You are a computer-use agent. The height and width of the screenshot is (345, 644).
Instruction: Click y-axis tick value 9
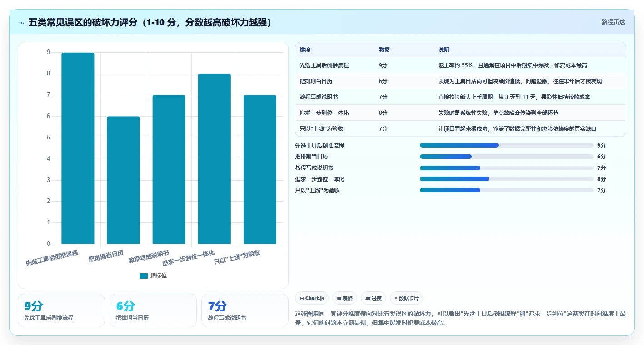point(49,52)
